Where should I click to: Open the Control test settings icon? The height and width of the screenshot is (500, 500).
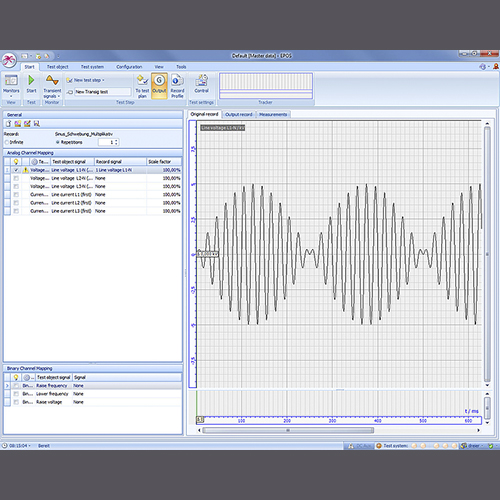click(202, 80)
